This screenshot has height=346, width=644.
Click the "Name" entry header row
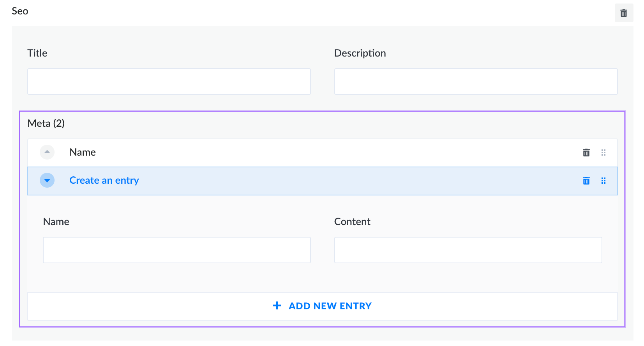[273, 152]
